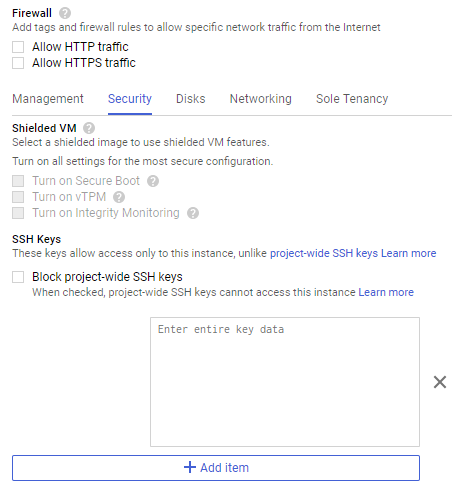Go to the Networking tab
Viewport: 455px width, 500px height.
point(260,99)
